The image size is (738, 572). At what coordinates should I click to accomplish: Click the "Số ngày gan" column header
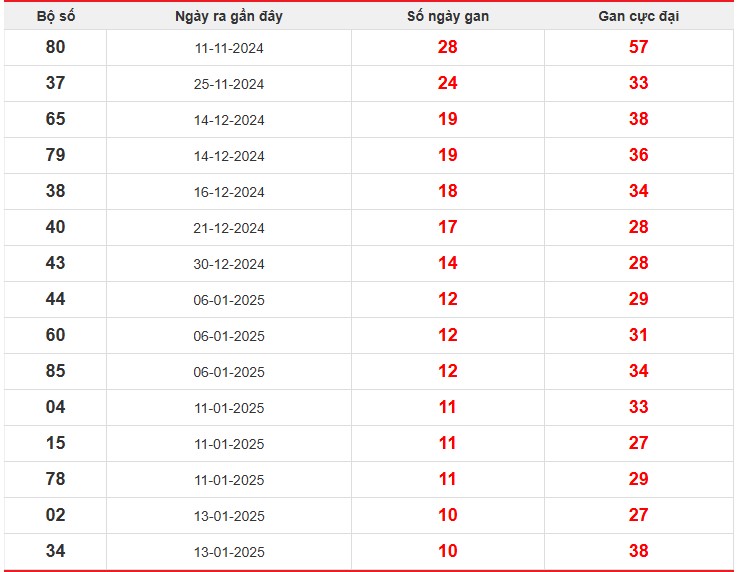pyautogui.click(x=447, y=16)
